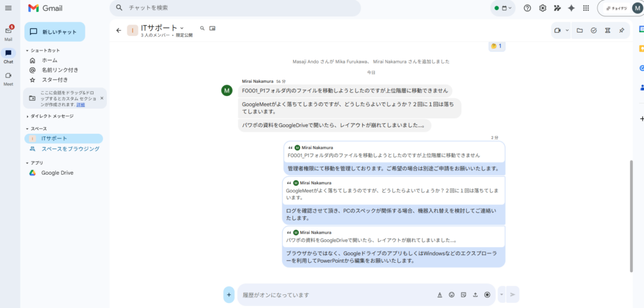The width and height of the screenshot is (644, 308).
Task: Click the thinking emoji reaction chip
Action: pyautogui.click(x=497, y=46)
